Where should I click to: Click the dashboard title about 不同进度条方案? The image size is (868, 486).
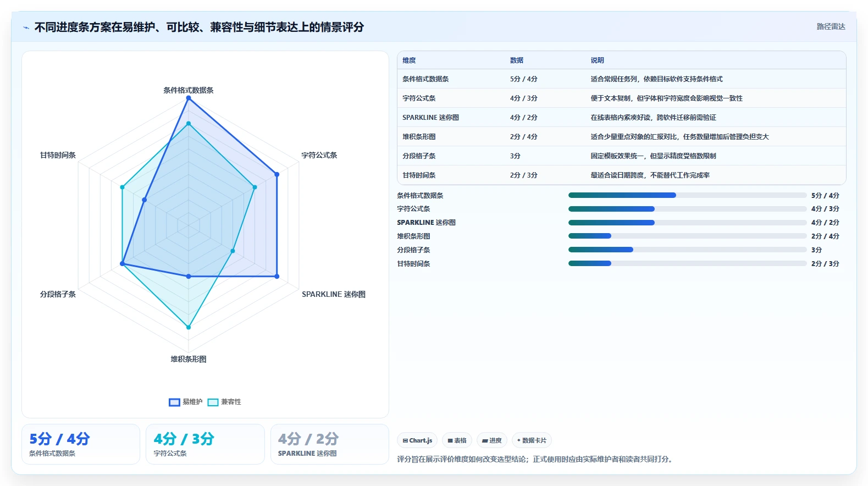199,27
